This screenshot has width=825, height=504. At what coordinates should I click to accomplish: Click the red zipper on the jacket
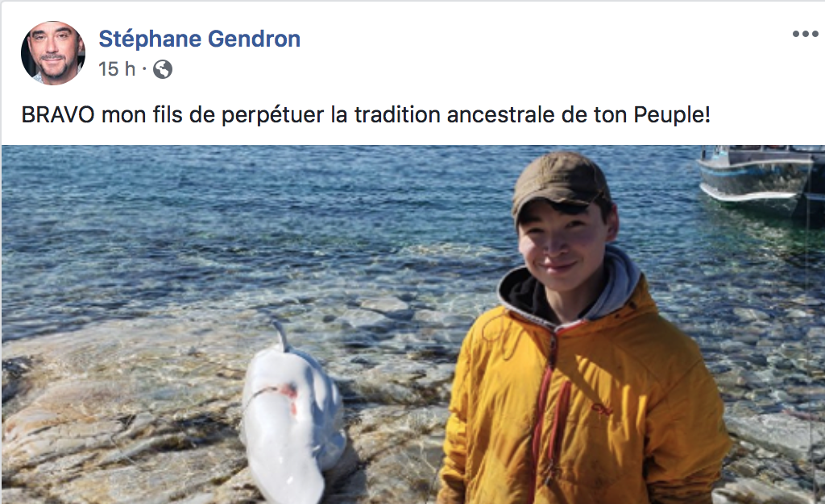coord(545,420)
